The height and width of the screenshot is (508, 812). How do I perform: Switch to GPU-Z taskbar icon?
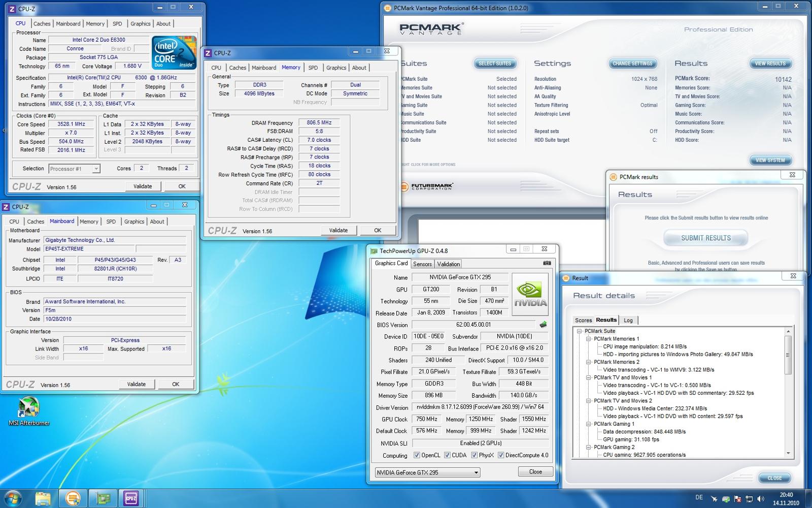point(103,499)
